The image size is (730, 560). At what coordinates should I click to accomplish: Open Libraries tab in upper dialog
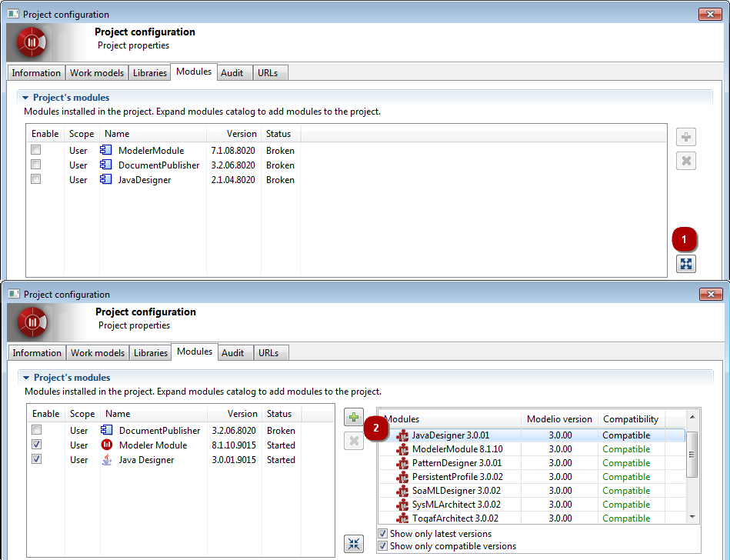(x=149, y=73)
